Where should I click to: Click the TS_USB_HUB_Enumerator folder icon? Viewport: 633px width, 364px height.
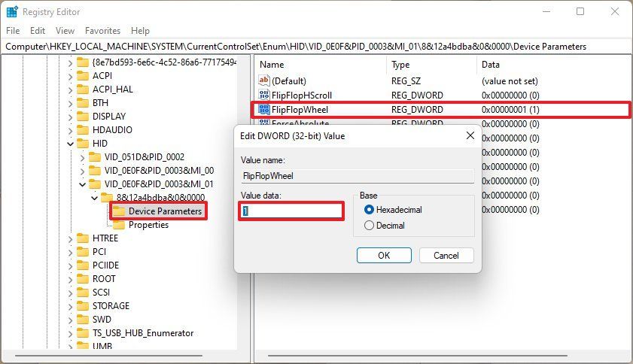(x=83, y=333)
